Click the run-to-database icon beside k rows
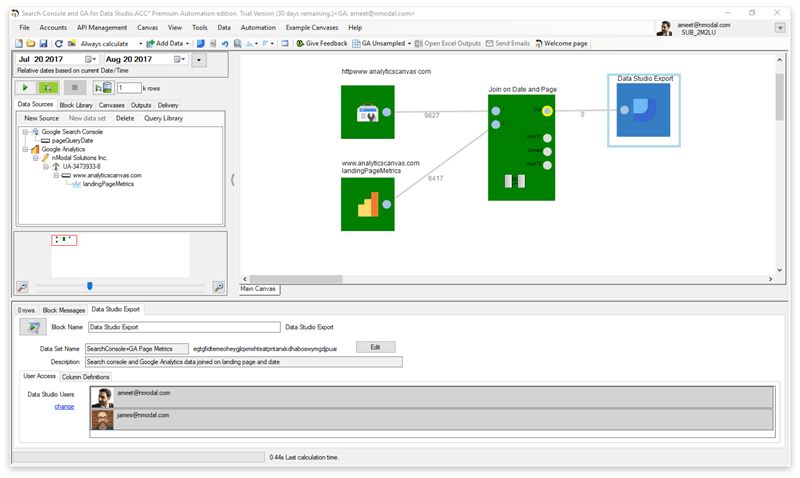The height and width of the screenshot is (478, 800). pyautogui.click(x=104, y=88)
